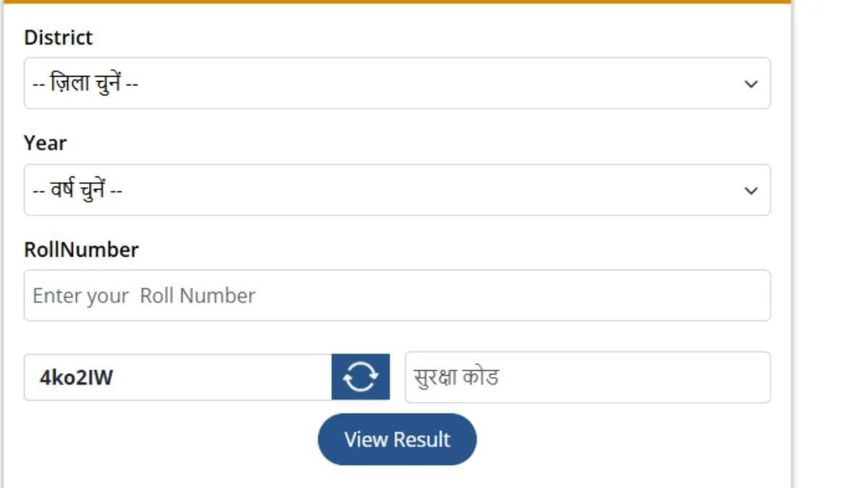The height and width of the screenshot is (488, 868).
Task: Click the Year field label
Action: click(46, 143)
